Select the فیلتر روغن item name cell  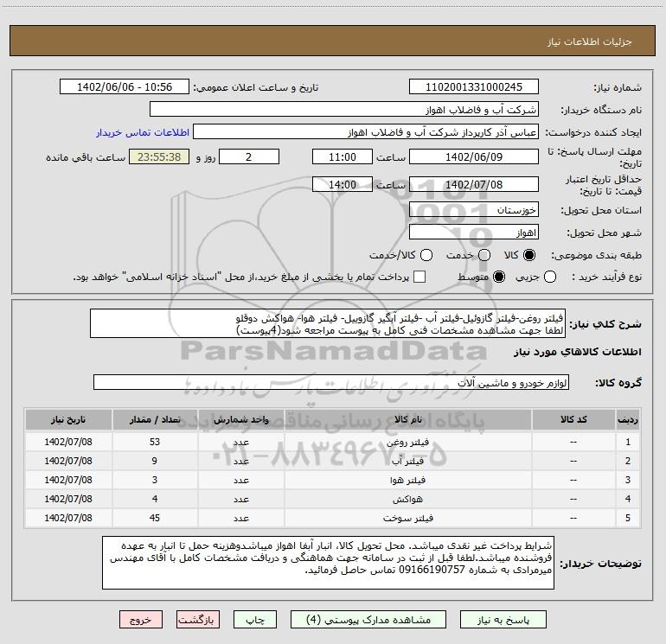pyautogui.click(x=407, y=442)
